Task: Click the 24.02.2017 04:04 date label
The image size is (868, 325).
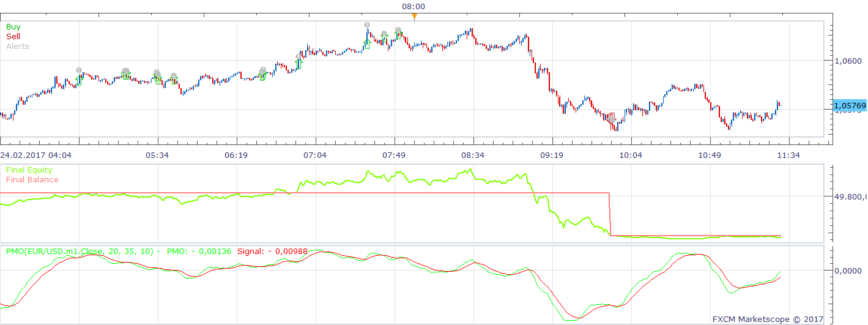Action: (x=35, y=155)
